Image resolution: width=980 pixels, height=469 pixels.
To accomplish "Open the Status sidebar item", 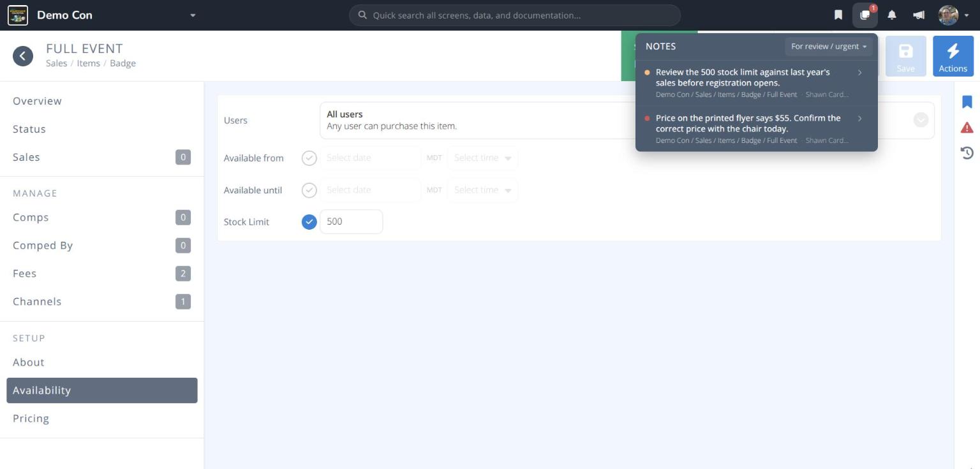I will [x=102, y=129].
